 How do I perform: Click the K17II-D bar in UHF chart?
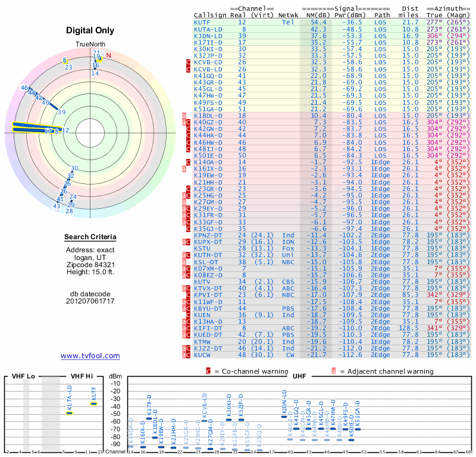point(149,418)
